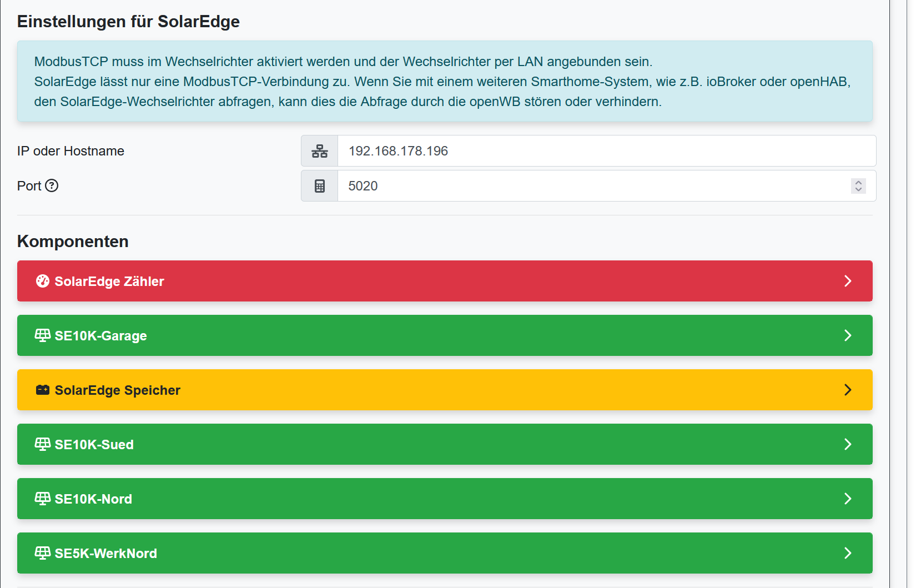Image resolution: width=921 pixels, height=588 pixels.
Task: Open the SE10K-Sued component title
Action: click(x=94, y=445)
